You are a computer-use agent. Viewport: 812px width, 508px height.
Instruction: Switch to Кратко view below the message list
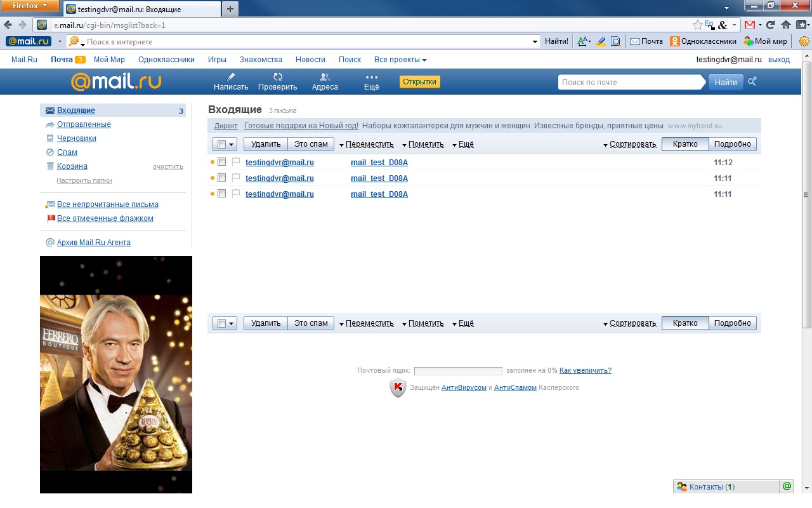pos(685,323)
